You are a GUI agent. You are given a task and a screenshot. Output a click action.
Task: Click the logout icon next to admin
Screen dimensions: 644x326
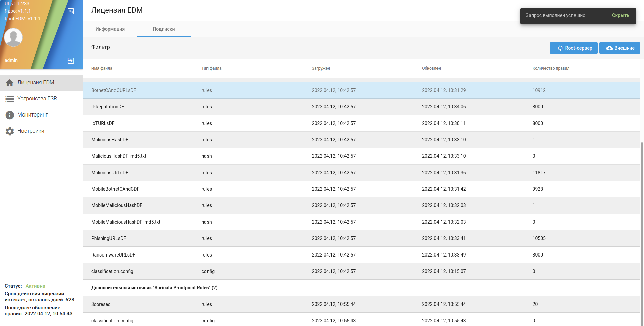71,61
